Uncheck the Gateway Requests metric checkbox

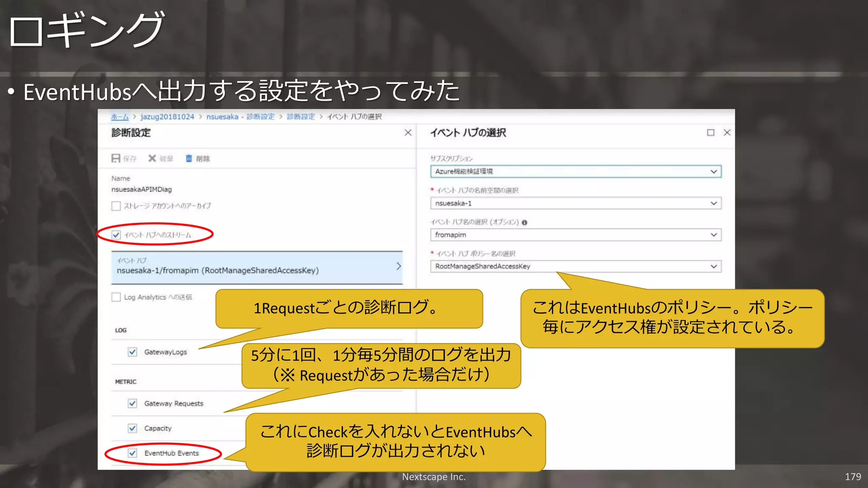click(133, 403)
